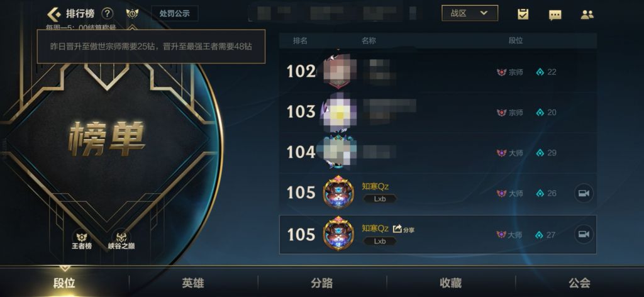Switch to the 英雄 tab
The height and width of the screenshot is (297, 644).
[193, 283]
